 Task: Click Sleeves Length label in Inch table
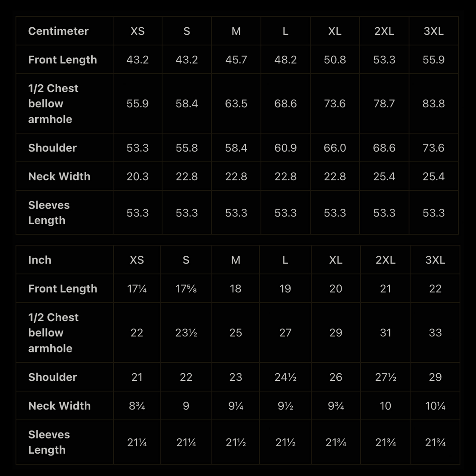point(49,442)
